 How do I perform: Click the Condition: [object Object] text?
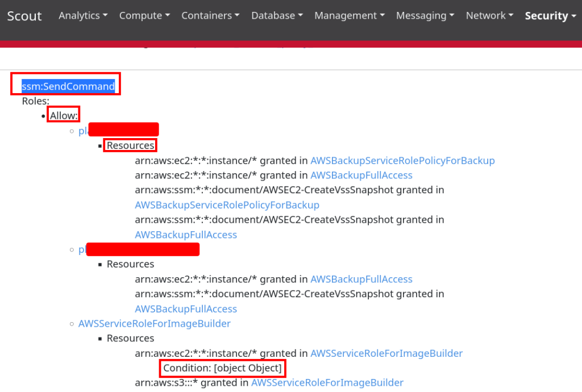point(222,368)
